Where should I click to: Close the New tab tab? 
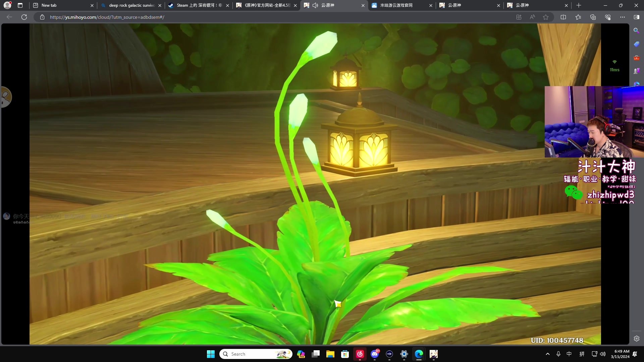92,5
